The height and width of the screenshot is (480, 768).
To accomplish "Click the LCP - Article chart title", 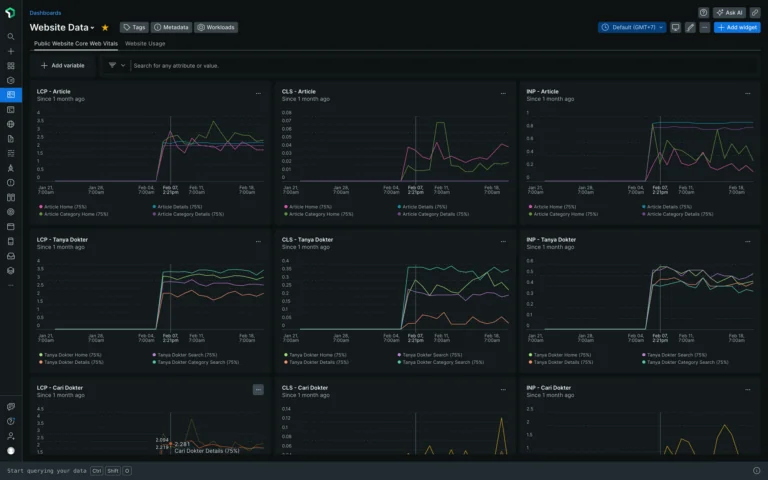I will 53,92.
